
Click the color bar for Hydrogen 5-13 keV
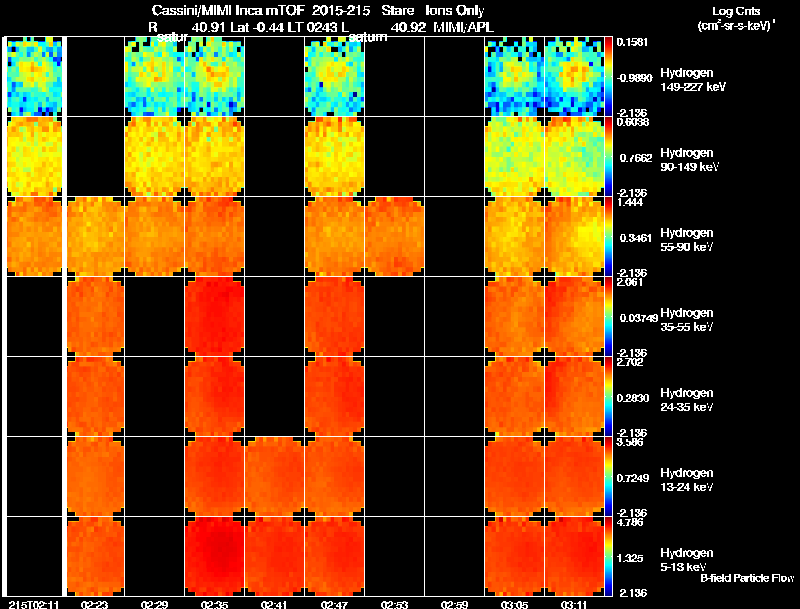(x=608, y=556)
